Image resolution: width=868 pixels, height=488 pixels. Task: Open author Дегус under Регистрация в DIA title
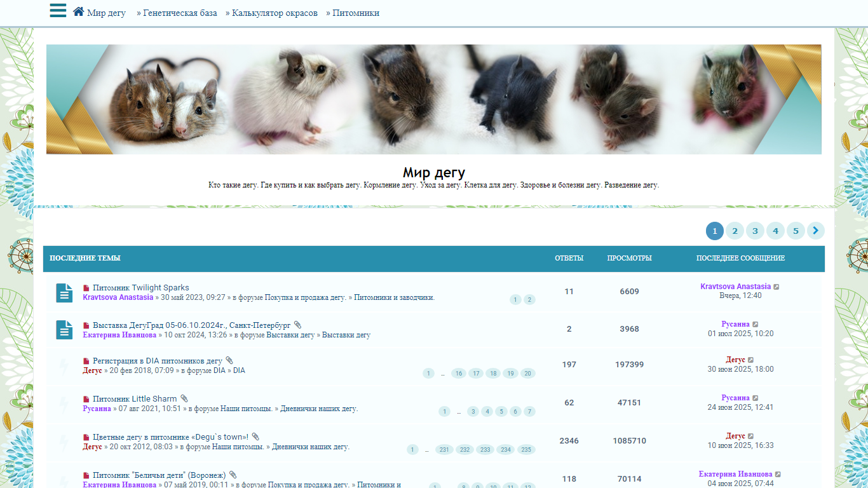pyautogui.click(x=92, y=370)
